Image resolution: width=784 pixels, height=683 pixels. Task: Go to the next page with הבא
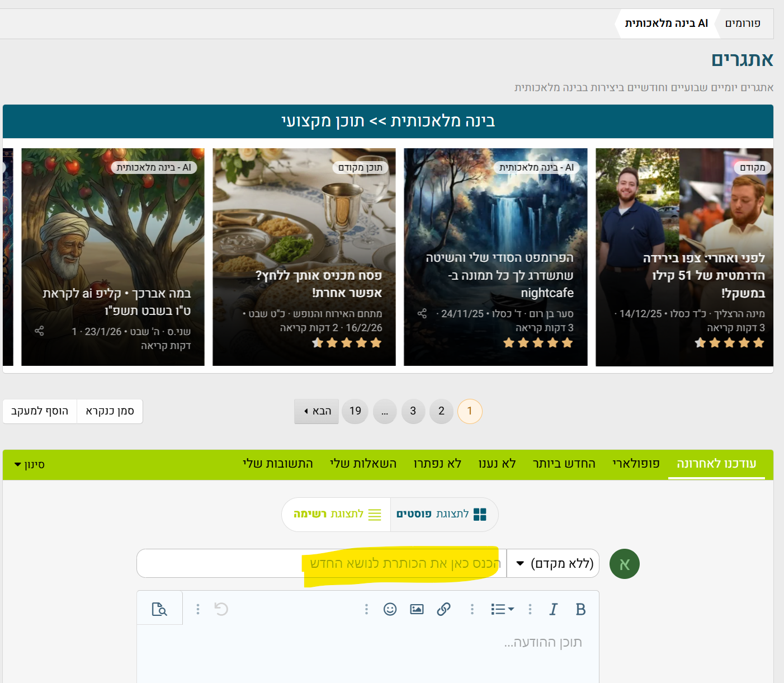317,411
